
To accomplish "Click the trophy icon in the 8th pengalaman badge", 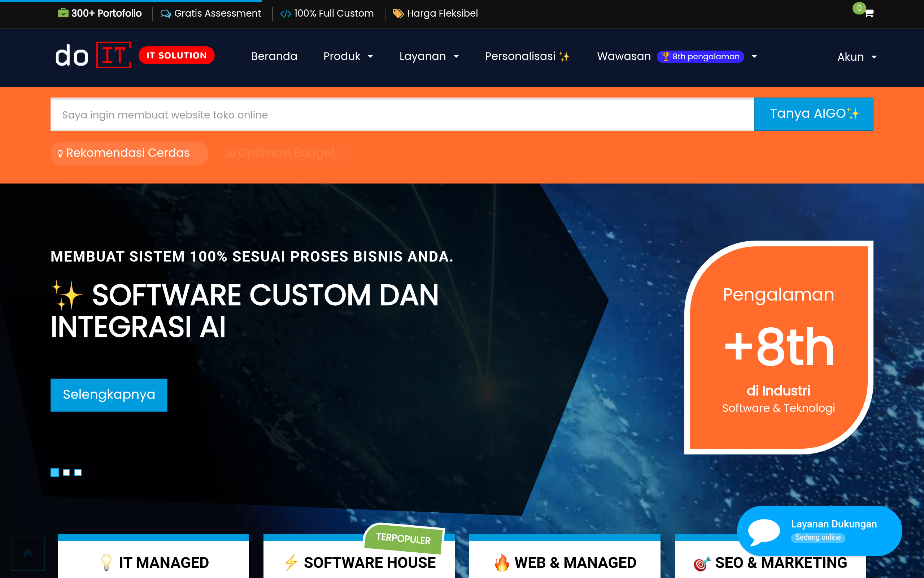I will point(666,56).
